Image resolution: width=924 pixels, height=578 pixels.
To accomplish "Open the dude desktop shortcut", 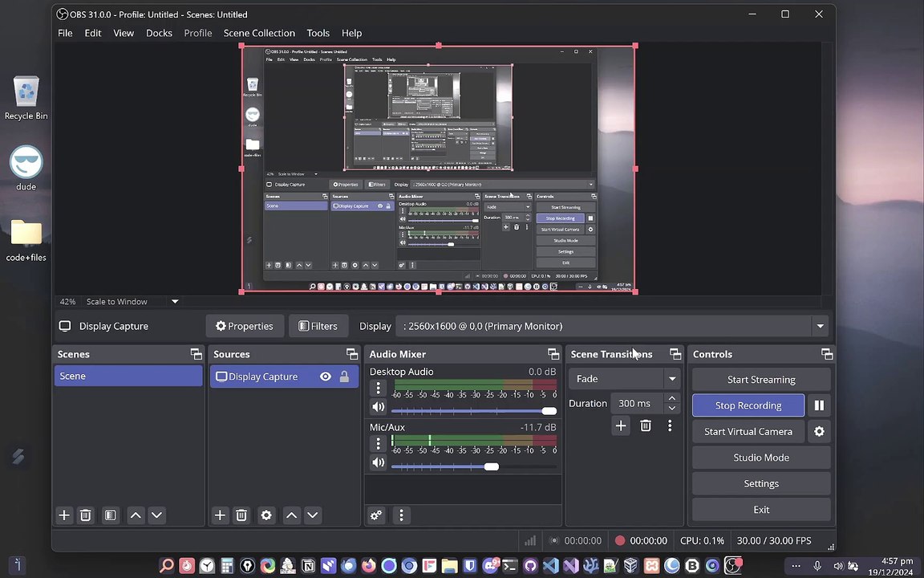I will click(26, 168).
